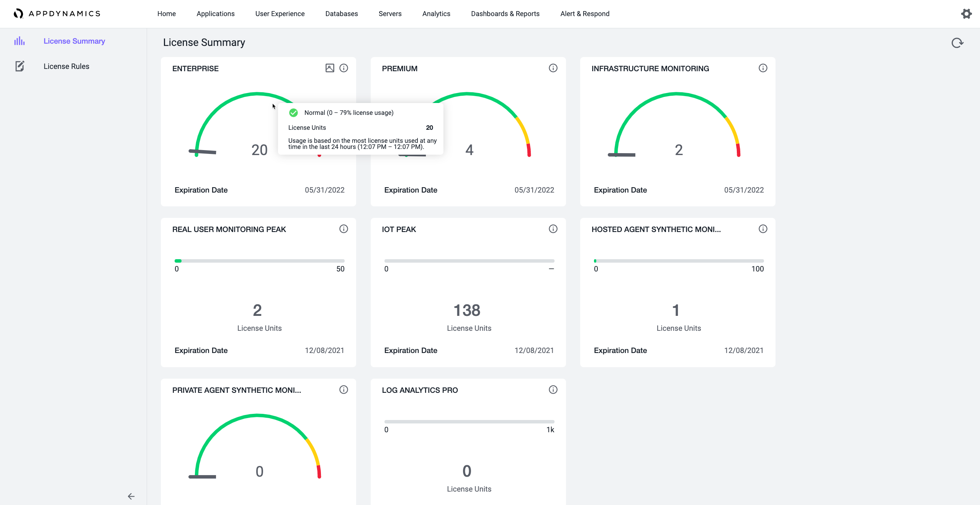Click the AppDynamics logo

tap(57, 14)
